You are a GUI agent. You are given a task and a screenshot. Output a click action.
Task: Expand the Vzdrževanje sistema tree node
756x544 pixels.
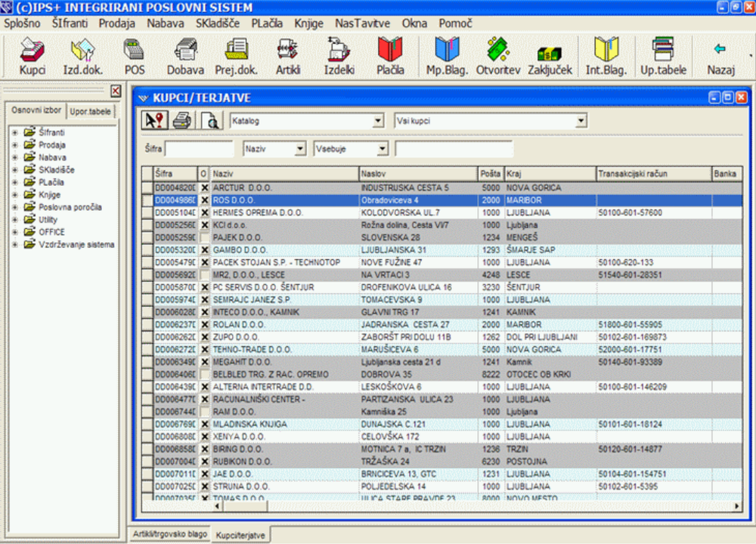[x=15, y=245]
